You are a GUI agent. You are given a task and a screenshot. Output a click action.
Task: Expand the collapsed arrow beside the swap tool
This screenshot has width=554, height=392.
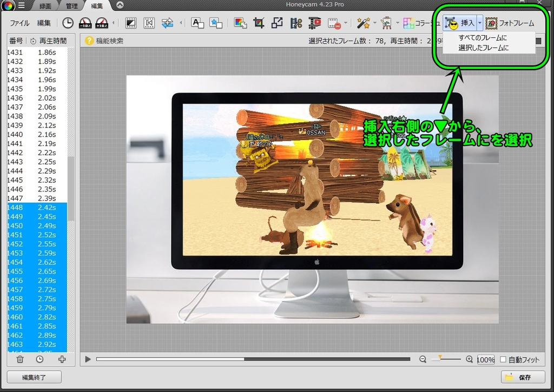click(x=181, y=23)
